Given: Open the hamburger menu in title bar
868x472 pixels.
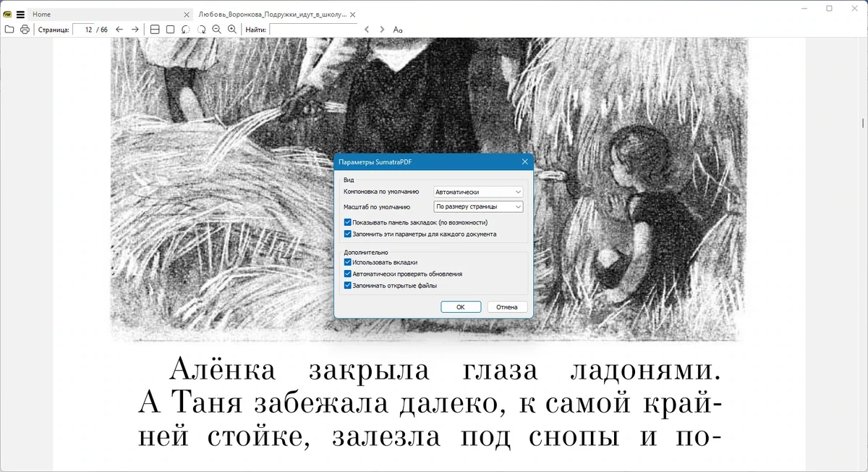Looking at the screenshot, I should tap(20, 14).
